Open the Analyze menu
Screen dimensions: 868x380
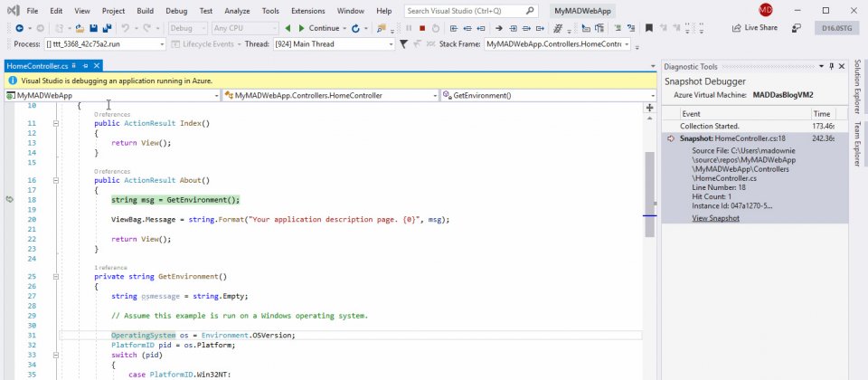237,11
